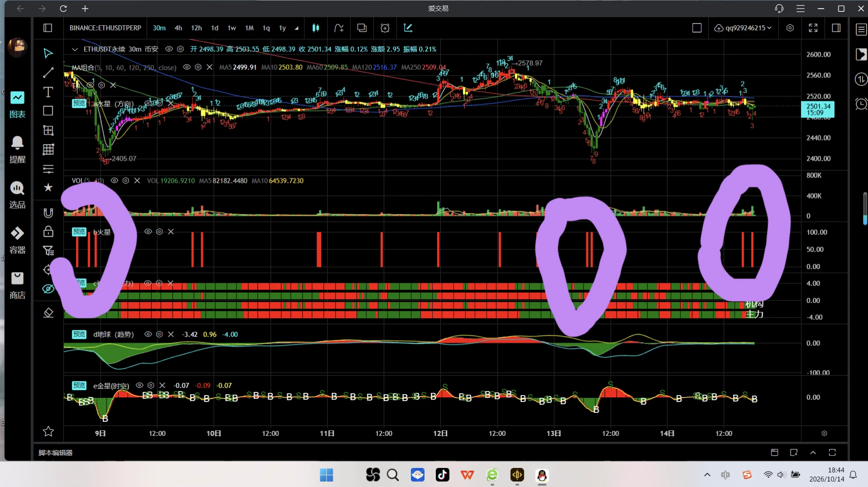The height and width of the screenshot is (487, 868).
Task: Toggle left panel layout icon
Action: click(48, 28)
